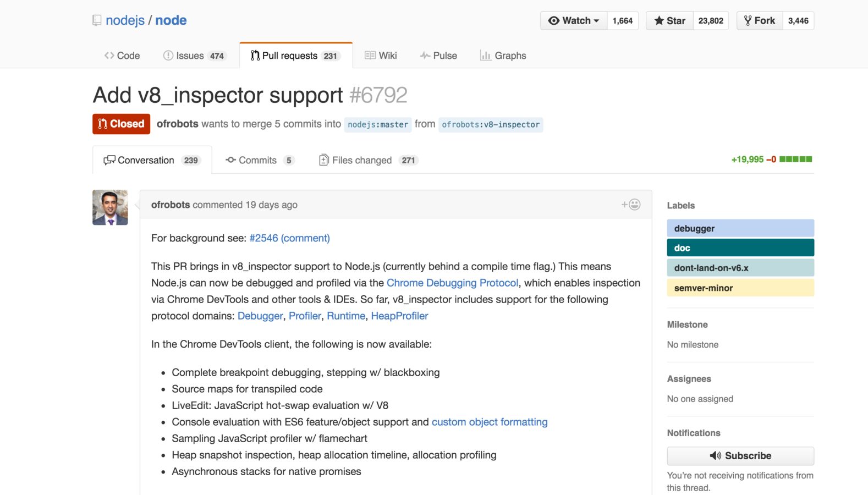This screenshot has height=495, width=868.
Task: Open the Debugger protocol domain link
Action: click(260, 316)
